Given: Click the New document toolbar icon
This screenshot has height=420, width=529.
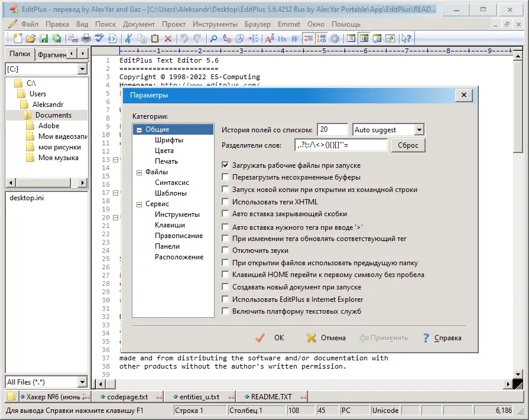Looking at the screenshot, I should click(x=18, y=38).
